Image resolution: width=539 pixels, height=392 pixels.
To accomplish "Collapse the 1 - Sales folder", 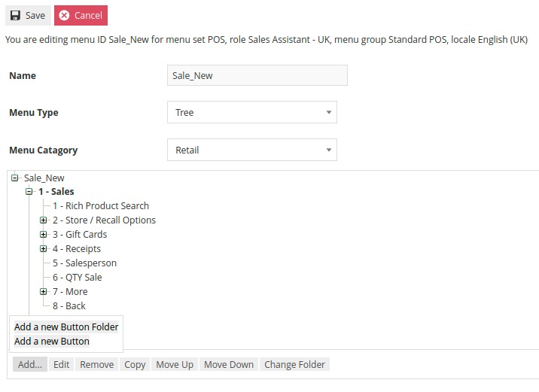I will [29, 192].
